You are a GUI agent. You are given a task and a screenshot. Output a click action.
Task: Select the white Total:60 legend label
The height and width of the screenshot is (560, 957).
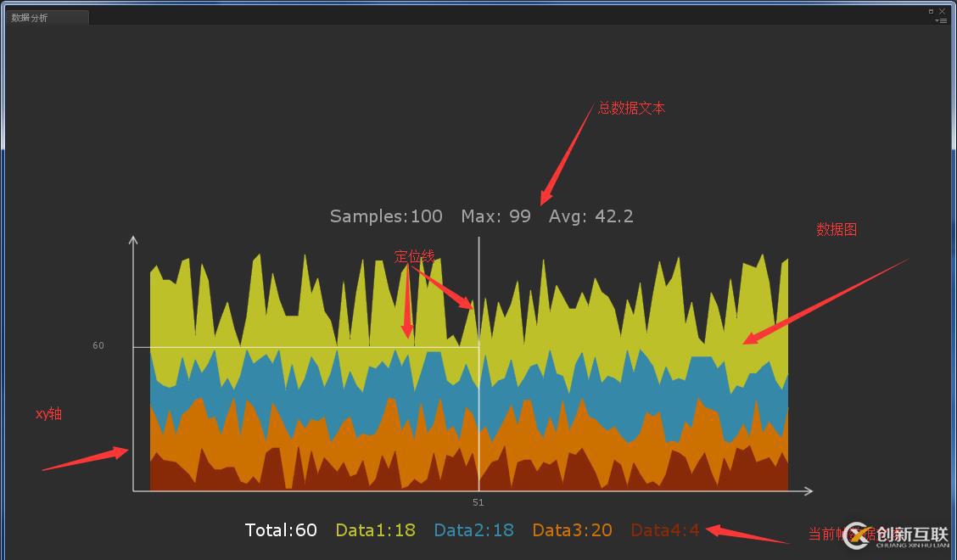pyautogui.click(x=281, y=530)
